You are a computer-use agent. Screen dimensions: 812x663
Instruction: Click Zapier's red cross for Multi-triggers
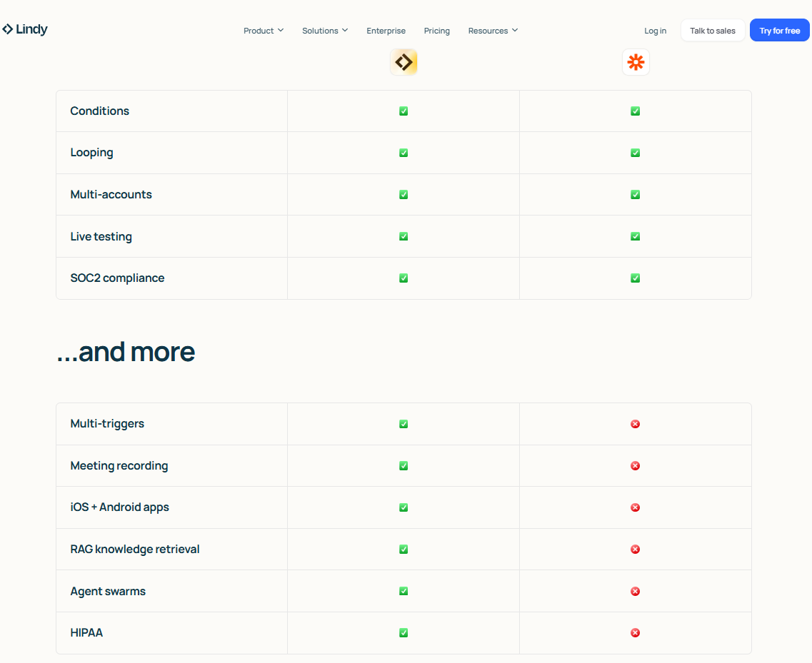[x=636, y=424]
